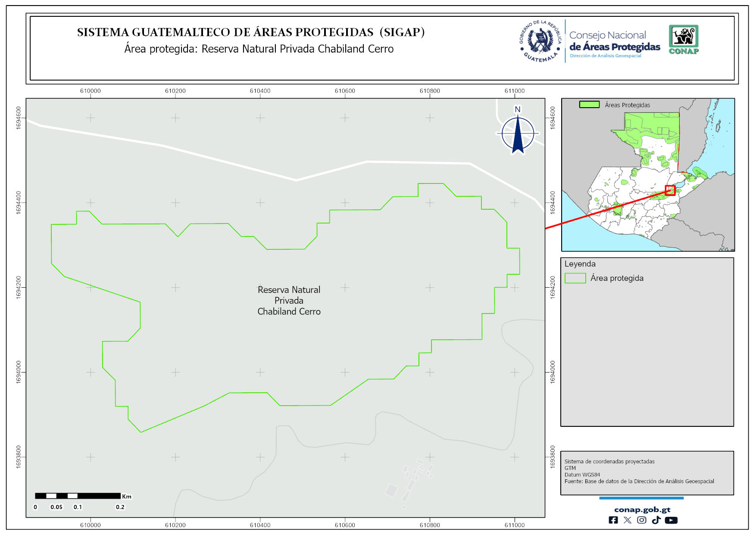Open the conap.gob.gt website link
The width and height of the screenshot is (756, 534).
(x=642, y=509)
